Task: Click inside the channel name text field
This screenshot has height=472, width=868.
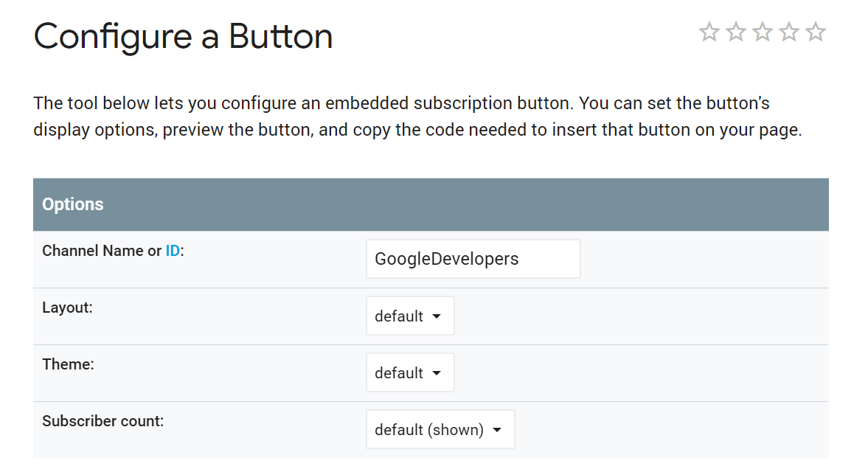Action: pos(473,258)
